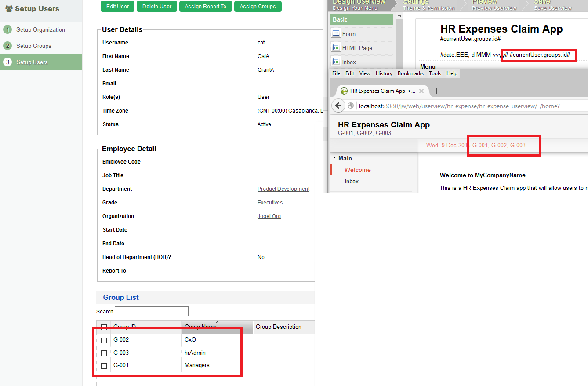Screen dimensions: 588x386
Task: Click the Group List search field
Action: click(x=152, y=311)
